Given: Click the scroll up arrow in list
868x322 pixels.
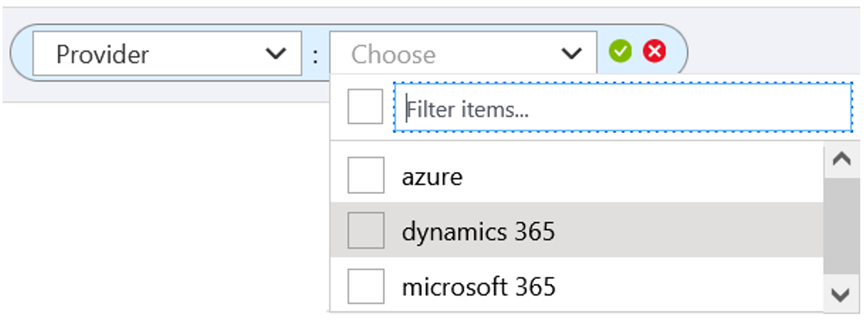Looking at the screenshot, I should pos(841,160).
